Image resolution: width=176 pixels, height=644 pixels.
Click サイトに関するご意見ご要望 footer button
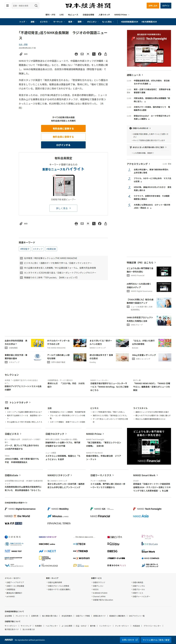156,640
